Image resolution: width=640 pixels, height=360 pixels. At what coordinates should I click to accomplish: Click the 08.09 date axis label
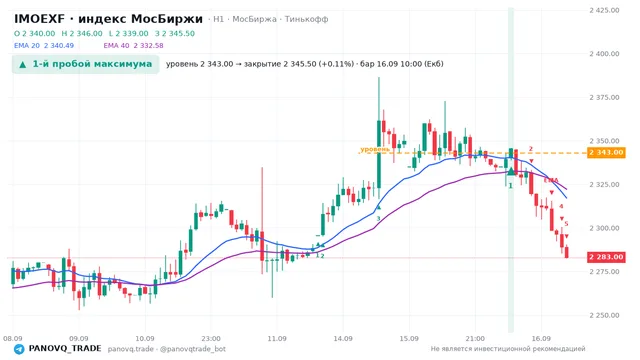13,339
